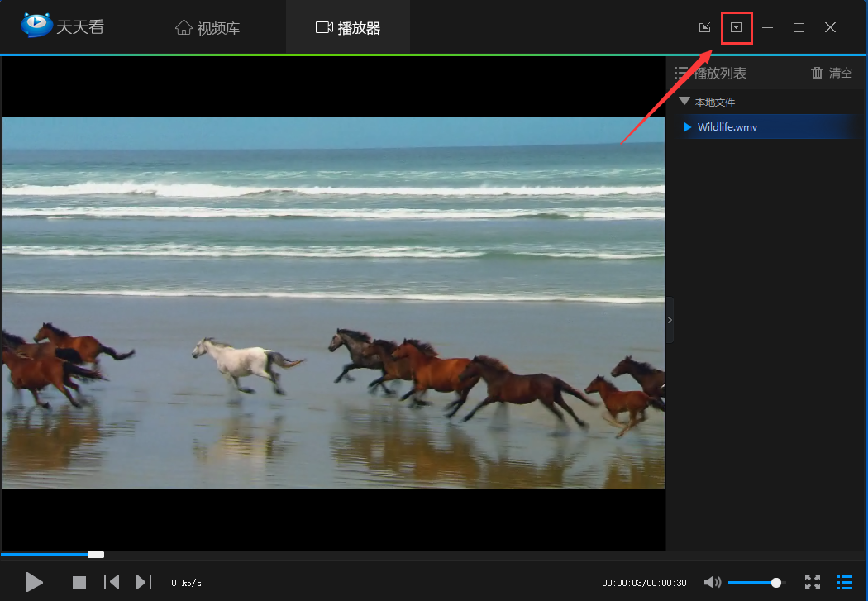Hide the playlist using the side arrow handle
Screen dimensions: 868x601
[670, 320]
